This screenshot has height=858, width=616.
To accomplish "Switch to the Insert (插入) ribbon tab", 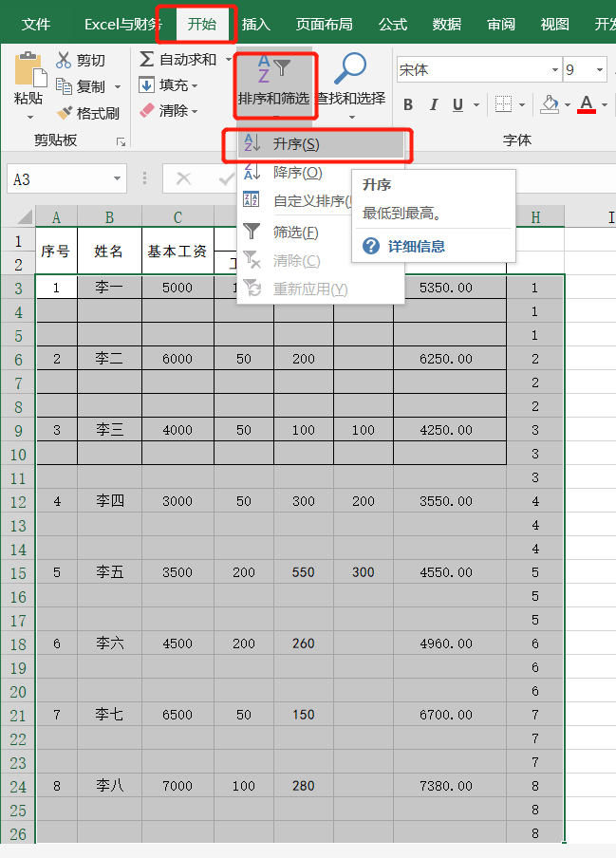I will tap(256, 25).
